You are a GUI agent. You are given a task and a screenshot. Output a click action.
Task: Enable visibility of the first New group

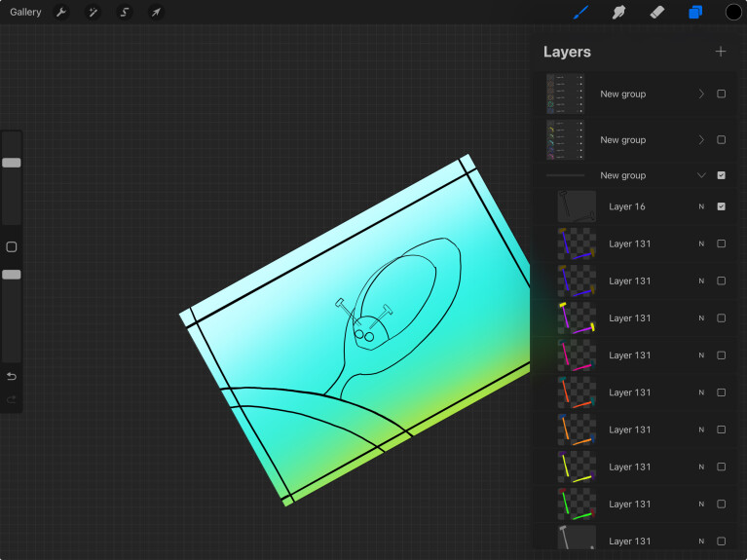coord(721,94)
